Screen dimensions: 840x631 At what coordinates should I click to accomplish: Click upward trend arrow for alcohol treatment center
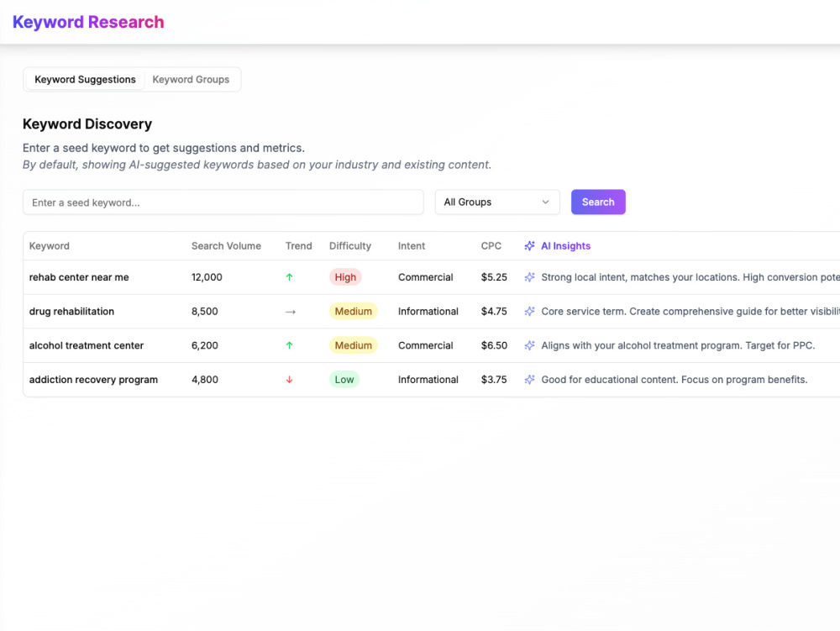289,345
